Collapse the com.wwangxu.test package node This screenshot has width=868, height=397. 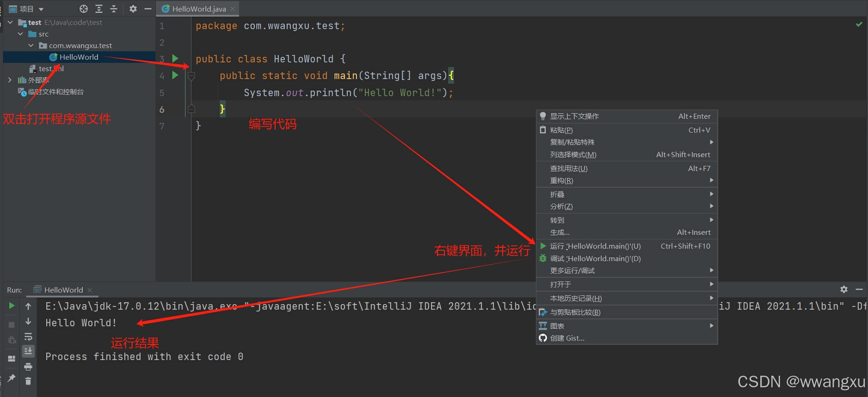coord(31,45)
